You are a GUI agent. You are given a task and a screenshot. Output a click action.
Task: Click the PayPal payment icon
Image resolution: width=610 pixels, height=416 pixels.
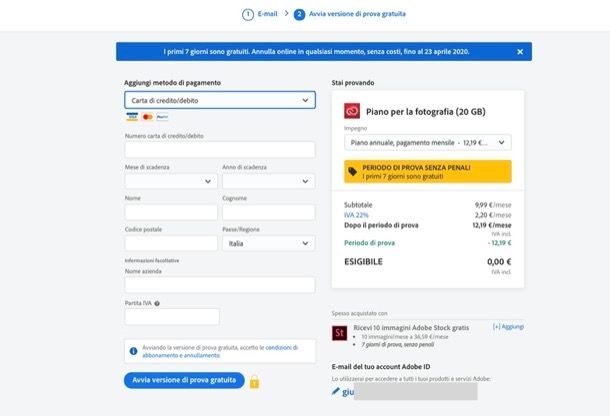162,117
